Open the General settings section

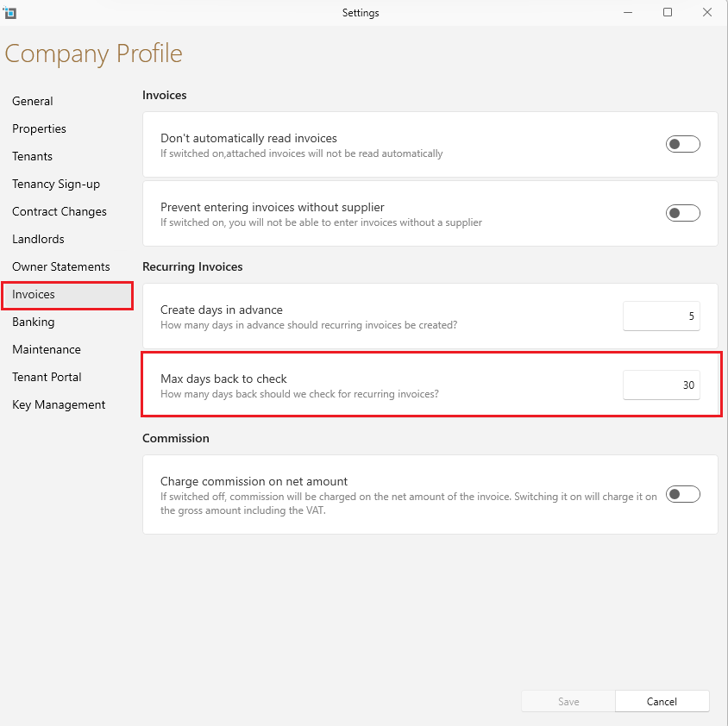point(33,101)
